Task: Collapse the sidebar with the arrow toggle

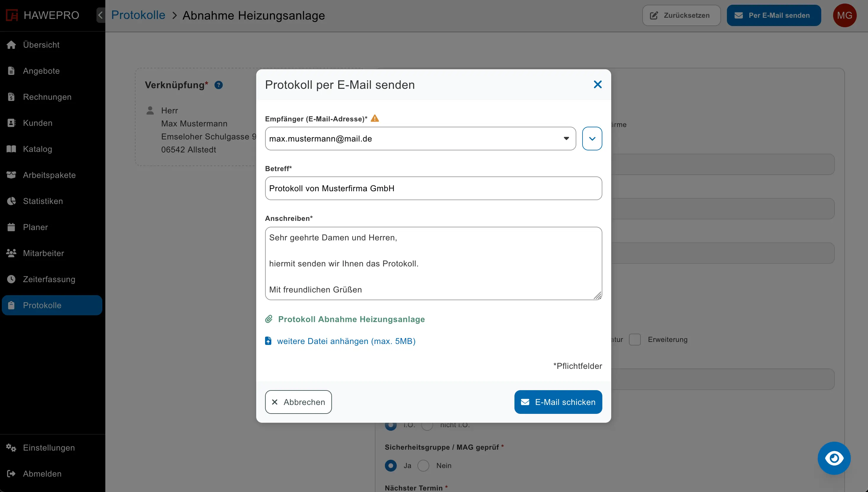Action: click(x=100, y=15)
